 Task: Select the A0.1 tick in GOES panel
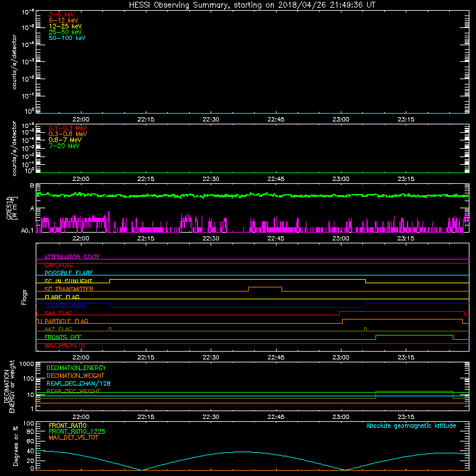point(27,230)
